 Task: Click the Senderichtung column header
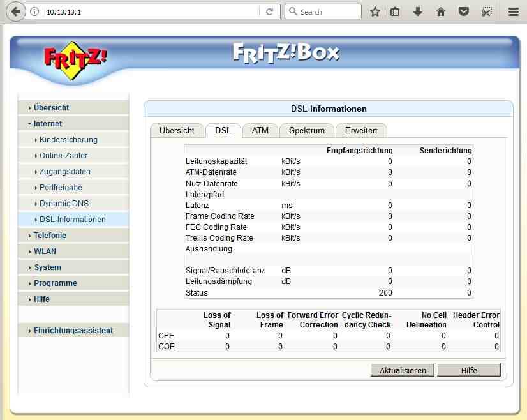446,150
